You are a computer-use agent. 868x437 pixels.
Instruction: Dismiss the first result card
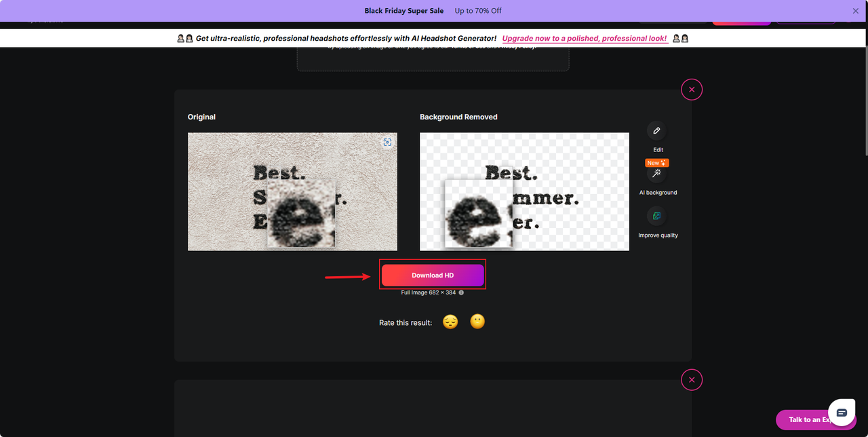[692, 90]
